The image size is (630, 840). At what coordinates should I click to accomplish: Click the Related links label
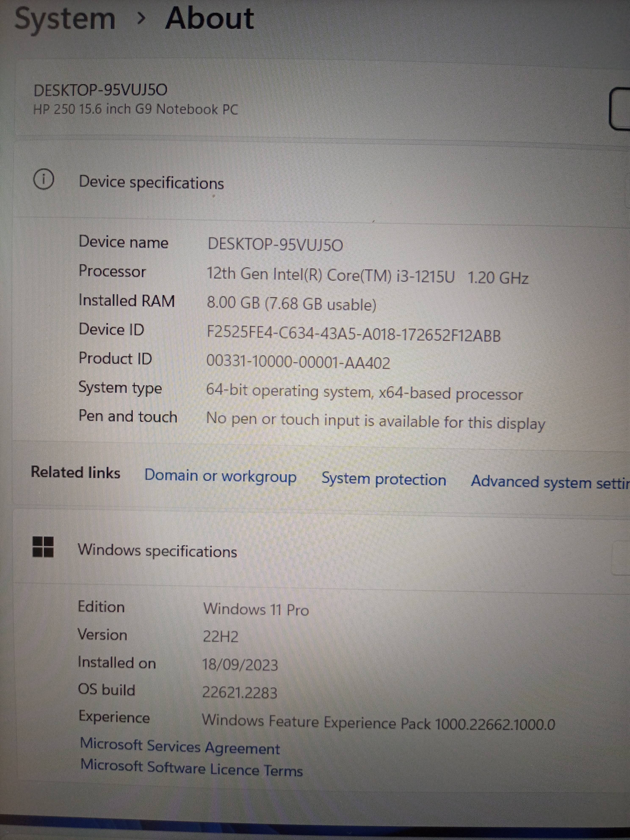76,472
